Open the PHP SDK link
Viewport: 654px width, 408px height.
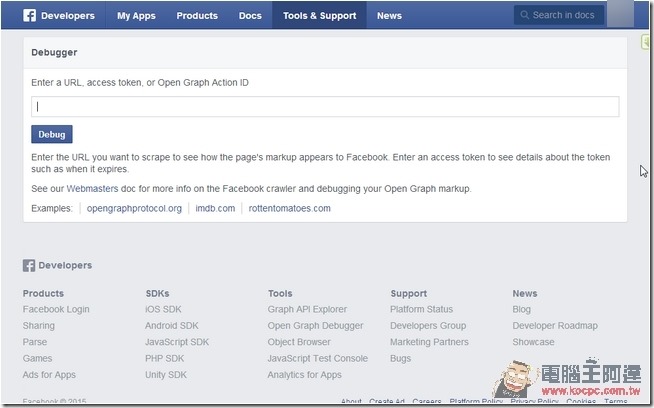tap(164, 358)
